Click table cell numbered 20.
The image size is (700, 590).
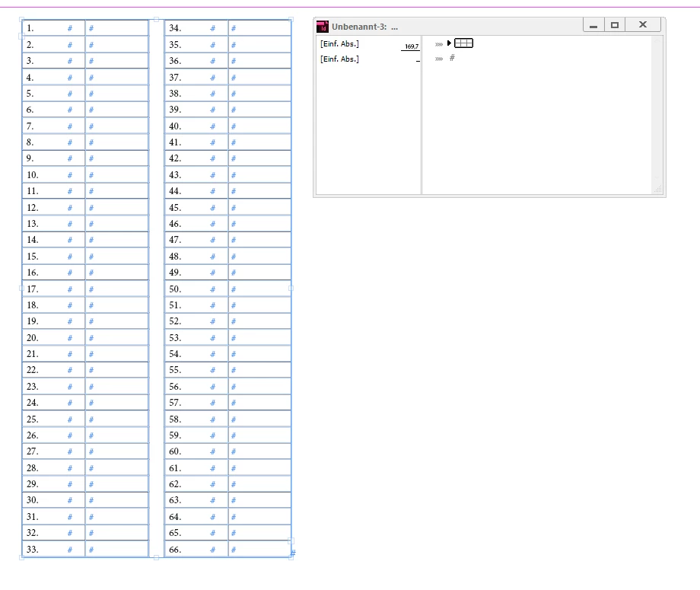(53, 338)
